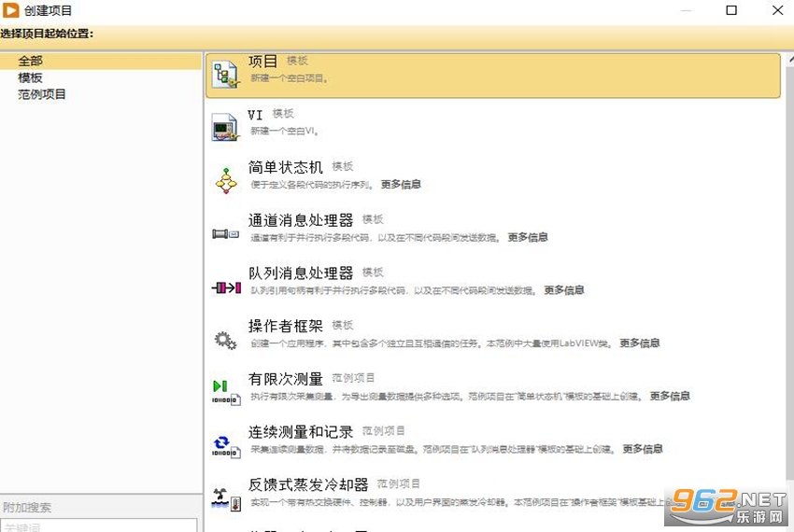
Task: Click the 反馈式蒸发冷却器 icon
Action: [x=226, y=499]
